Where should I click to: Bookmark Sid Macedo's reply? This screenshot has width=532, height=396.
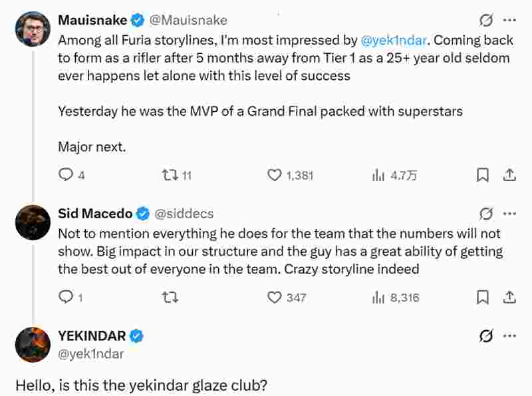coord(483,297)
